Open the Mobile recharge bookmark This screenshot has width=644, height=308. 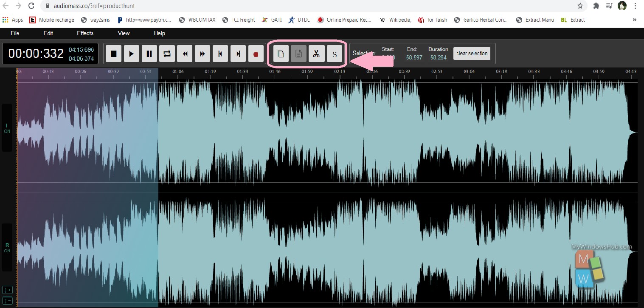coord(51,20)
